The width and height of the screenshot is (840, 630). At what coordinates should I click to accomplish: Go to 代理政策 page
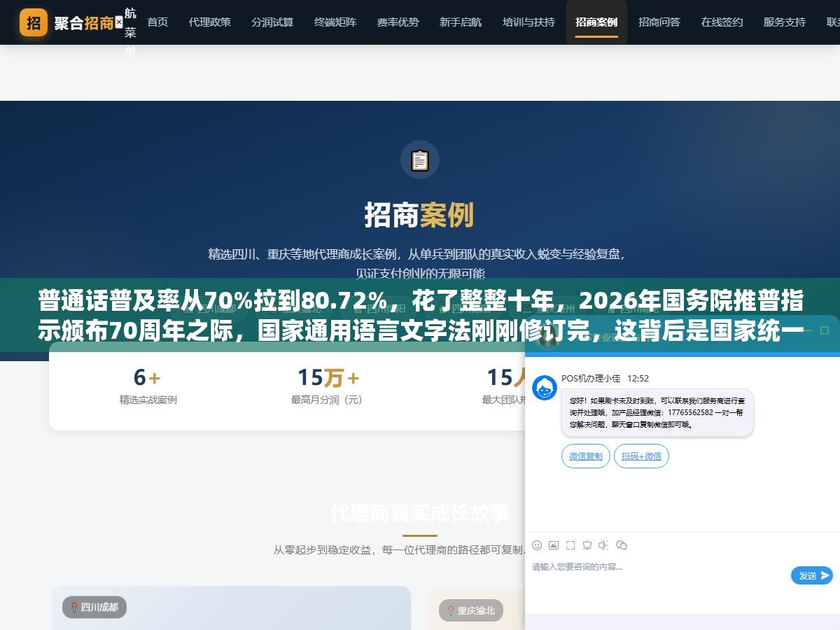pyautogui.click(x=209, y=22)
